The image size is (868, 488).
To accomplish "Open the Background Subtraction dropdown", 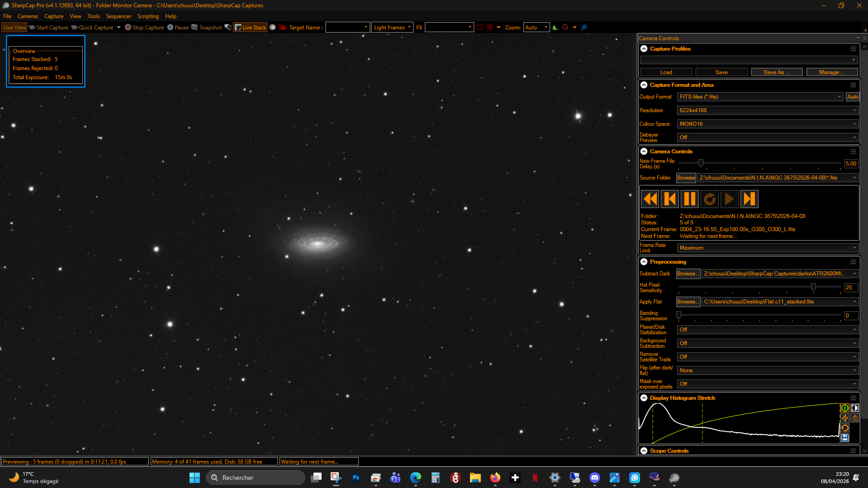I will (x=768, y=343).
